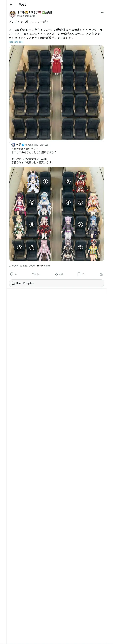Click the blue verified badge in quote
113x644 pixels.
click(23, 145)
